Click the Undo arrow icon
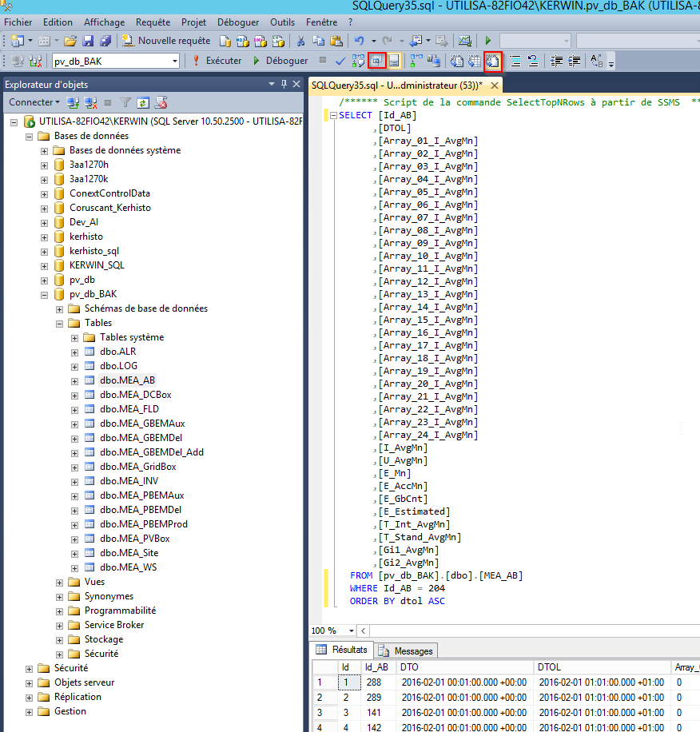The height and width of the screenshot is (732, 700). tap(360, 41)
